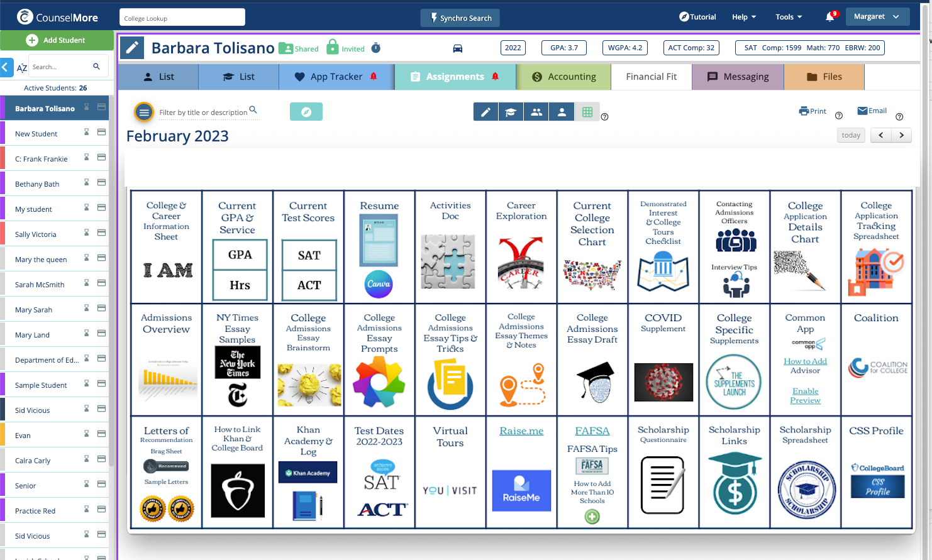Click the Synchro Search button
This screenshot has height=560, width=932.
[460, 18]
